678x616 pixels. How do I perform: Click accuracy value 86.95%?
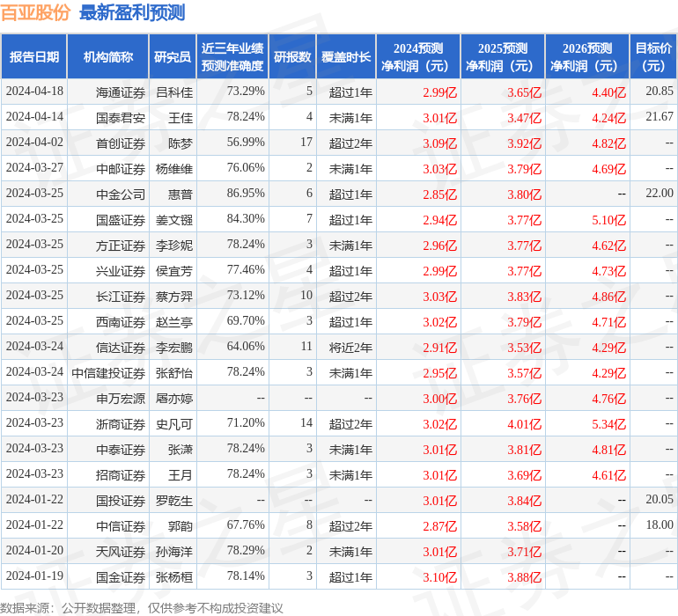pos(246,193)
